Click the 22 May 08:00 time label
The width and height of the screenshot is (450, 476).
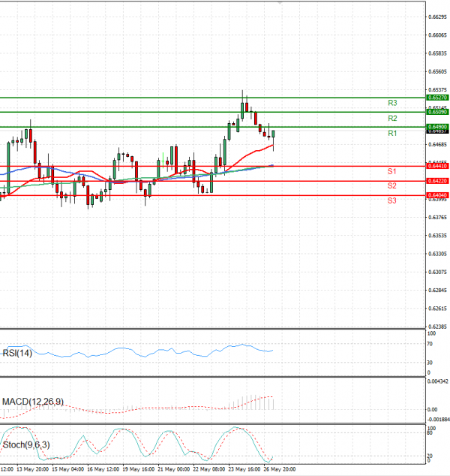pos(209,469)
